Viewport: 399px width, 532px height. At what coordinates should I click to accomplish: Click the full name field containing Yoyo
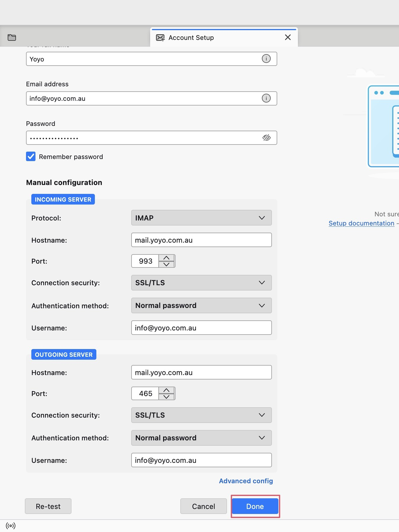152,59
